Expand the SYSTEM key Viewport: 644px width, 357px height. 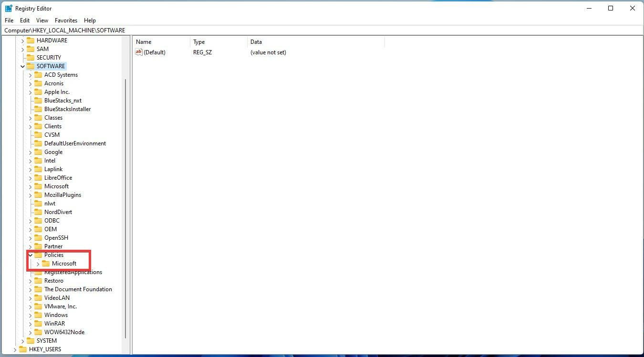[22, 341]
